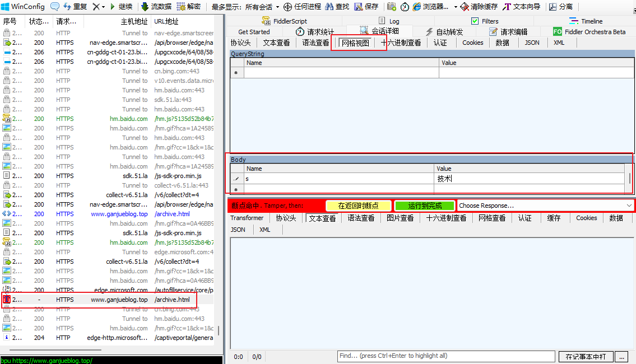This screenshot has width=636, height=364.
Task: Click the timer clock toolbar icon
Action: 405,7
